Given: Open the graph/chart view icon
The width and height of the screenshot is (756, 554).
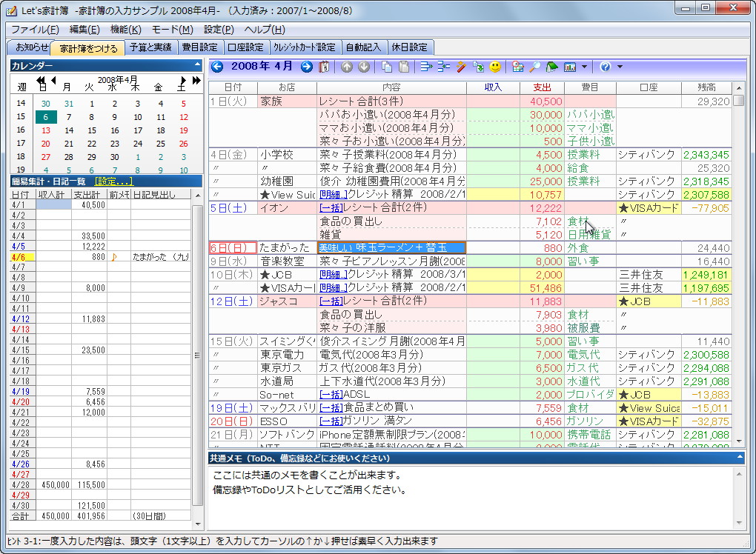Looking at the screenshot, I should 569,67.
